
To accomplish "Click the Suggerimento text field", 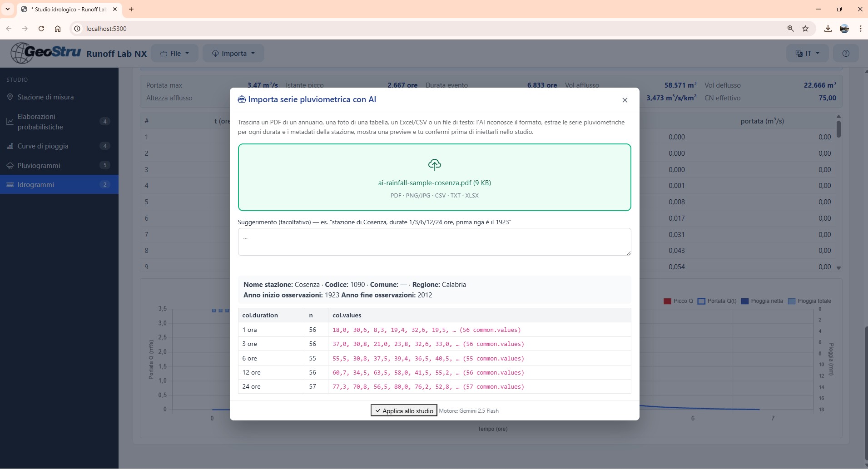I will point(434,242).
